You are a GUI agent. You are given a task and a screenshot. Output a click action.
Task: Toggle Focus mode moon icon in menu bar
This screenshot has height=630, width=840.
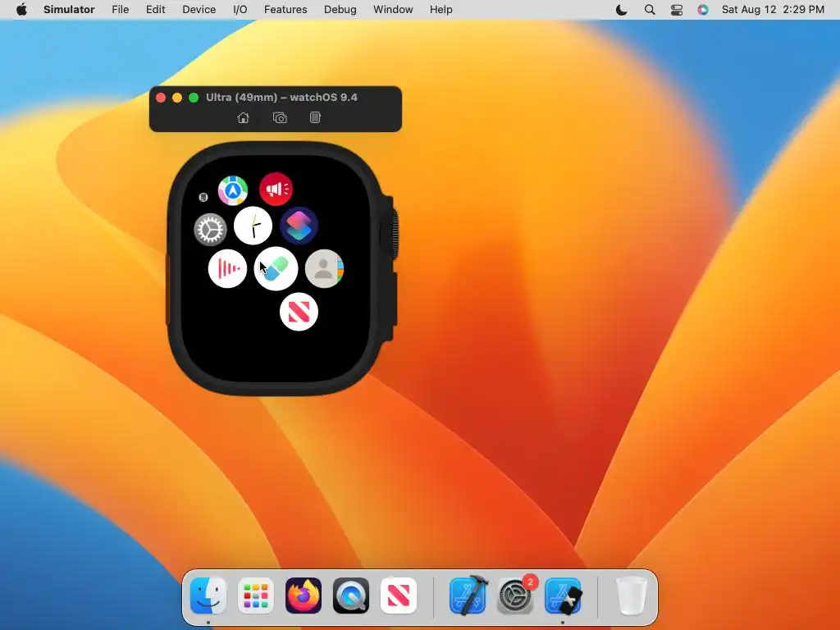pyautogui.click(x=622, y=10)
